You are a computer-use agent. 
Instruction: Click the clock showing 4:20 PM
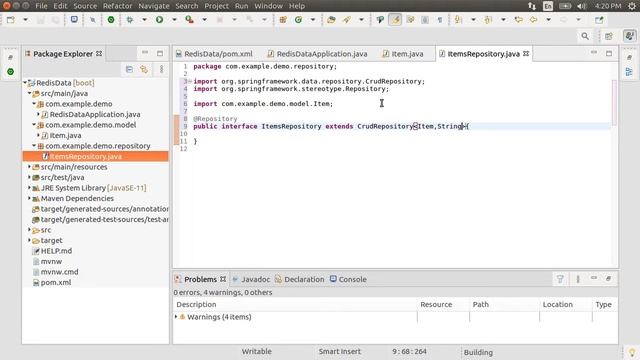[608, 6]
